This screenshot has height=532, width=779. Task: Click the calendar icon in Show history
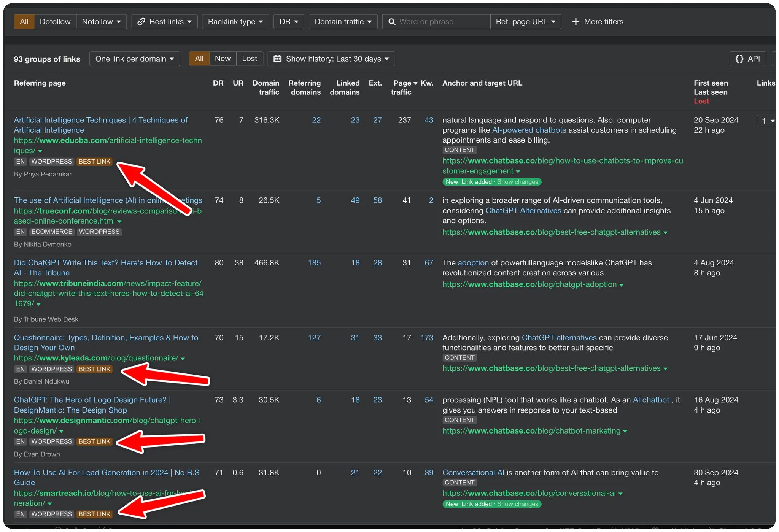click(277, 59)
